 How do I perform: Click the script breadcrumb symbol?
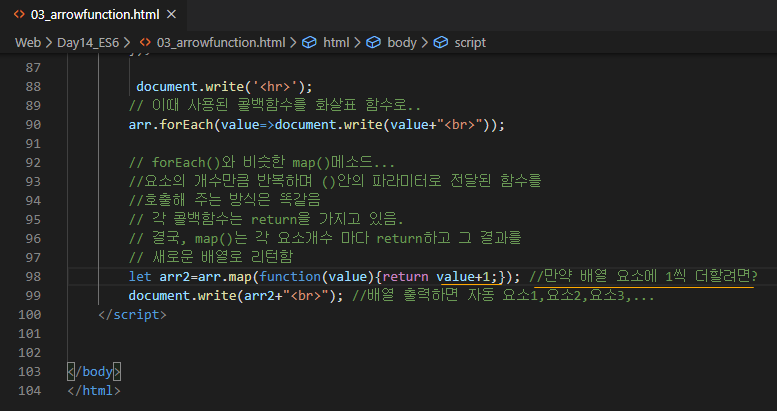pos(470,43)
